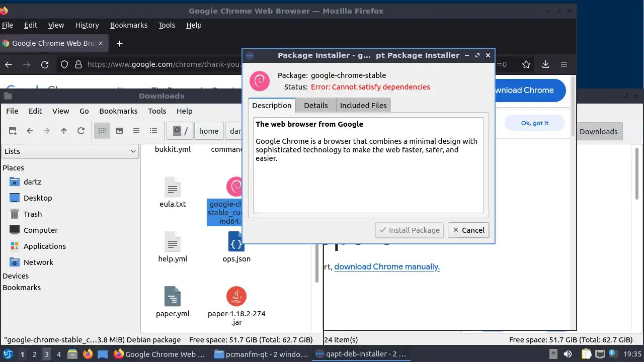Open Computer in Places sidebar
This screenshot has height=362, width=644.
(x=41, y=230)
